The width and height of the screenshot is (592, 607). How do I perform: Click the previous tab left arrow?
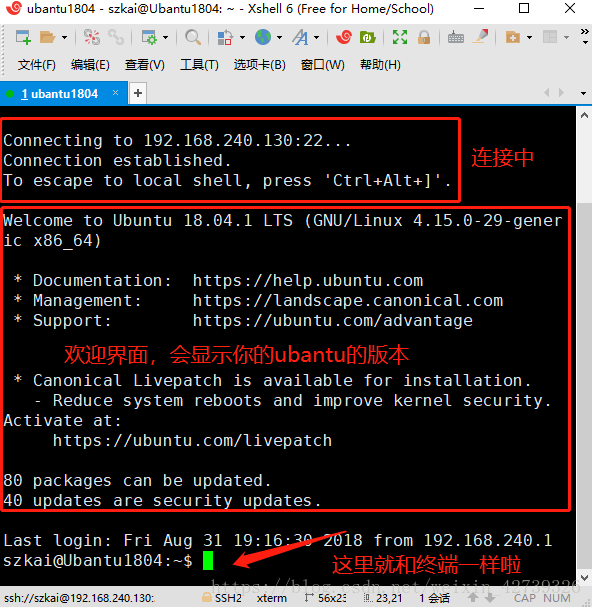[547, 93]
